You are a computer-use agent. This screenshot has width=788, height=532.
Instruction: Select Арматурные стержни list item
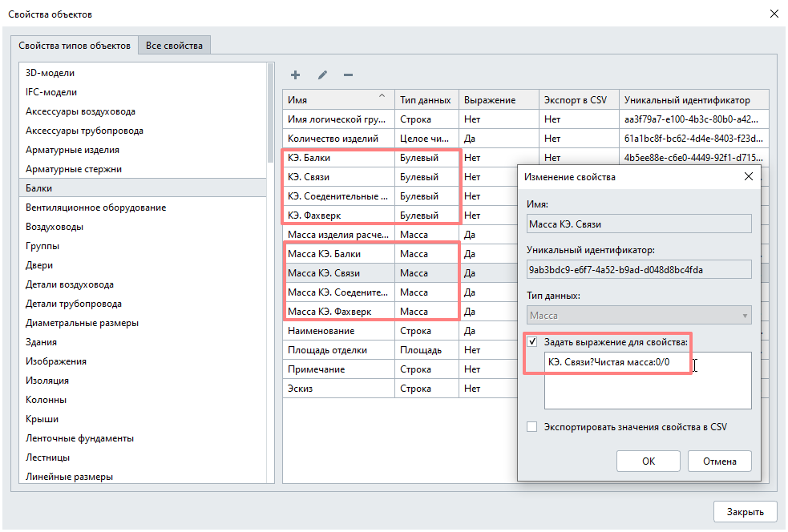[x=143, y=169]
